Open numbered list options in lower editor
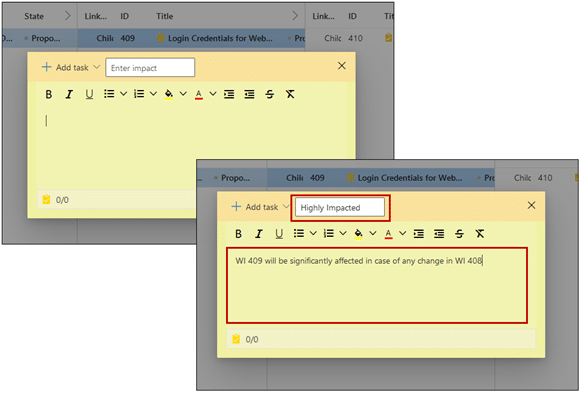The height and width of the screenshot is (393, 581). 343,233
